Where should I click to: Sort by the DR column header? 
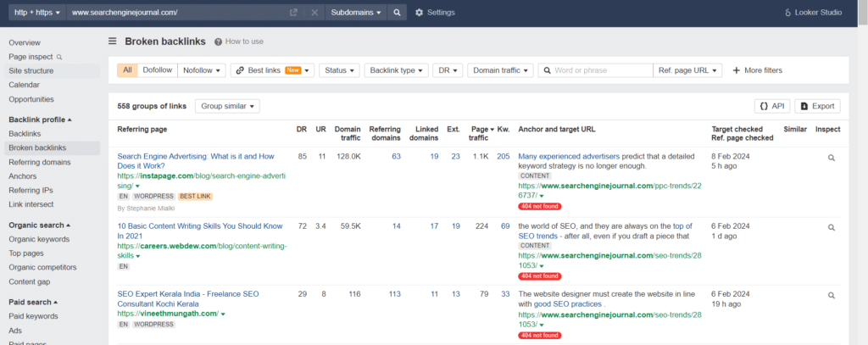302,129
